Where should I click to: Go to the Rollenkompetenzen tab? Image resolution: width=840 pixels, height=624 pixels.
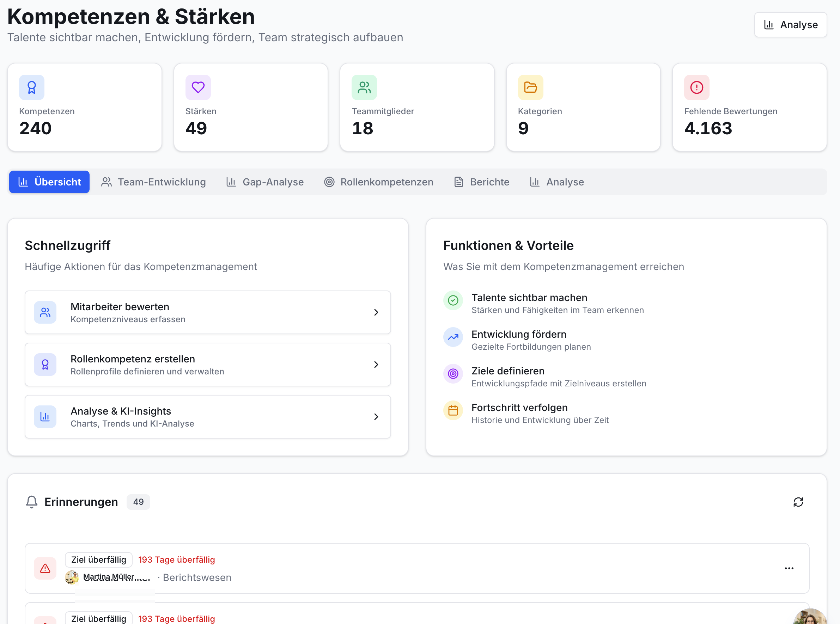(x=379, y=182)
